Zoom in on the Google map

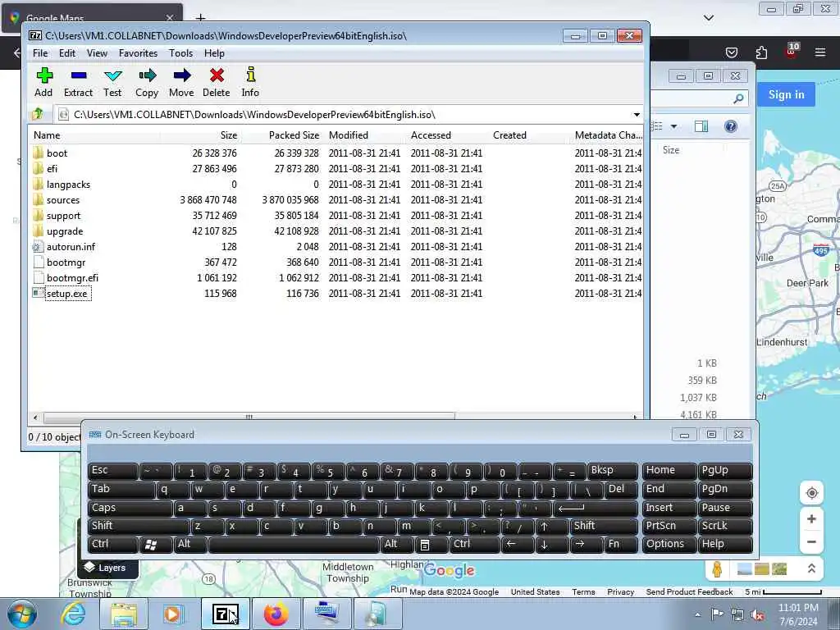811,519
